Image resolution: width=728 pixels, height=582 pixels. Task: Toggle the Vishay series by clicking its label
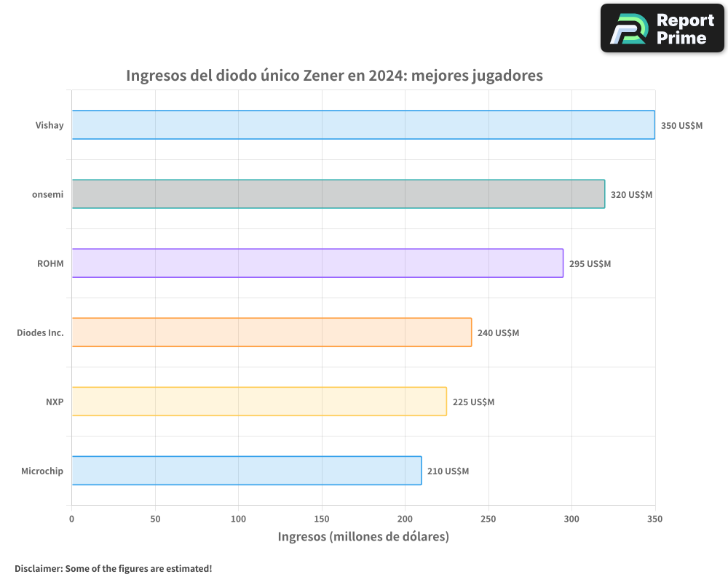[x=50, y=124]
